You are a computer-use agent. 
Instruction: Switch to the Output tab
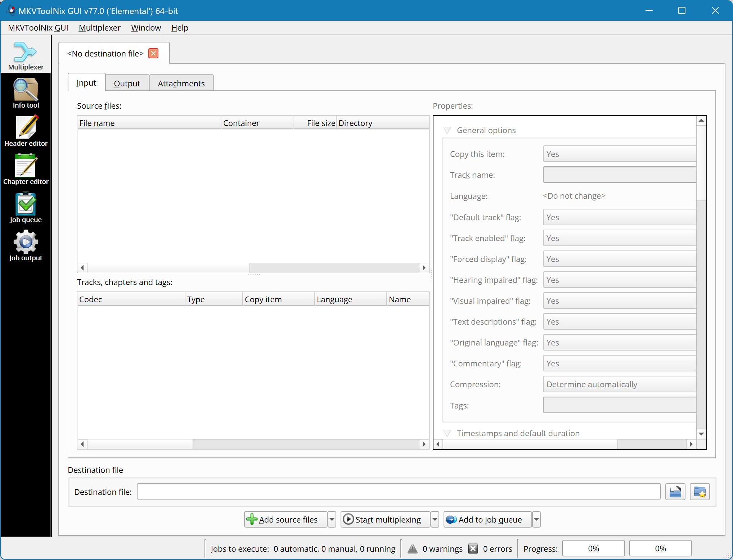pos(127,82)
